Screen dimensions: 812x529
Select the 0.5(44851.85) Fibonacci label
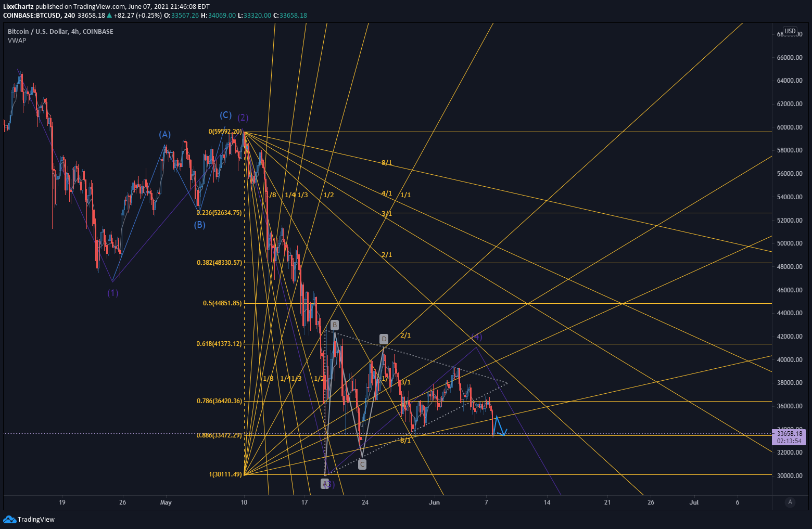tap(222, 303)
